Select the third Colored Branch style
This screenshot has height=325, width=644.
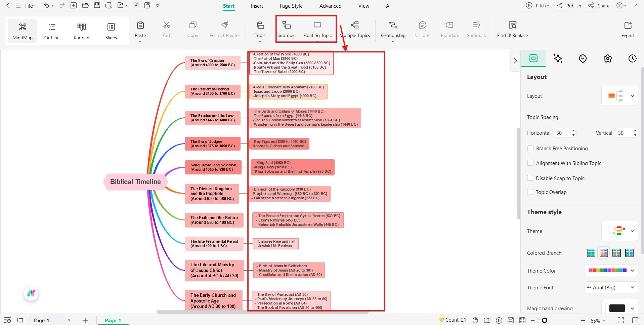click(x=616, y=253)
